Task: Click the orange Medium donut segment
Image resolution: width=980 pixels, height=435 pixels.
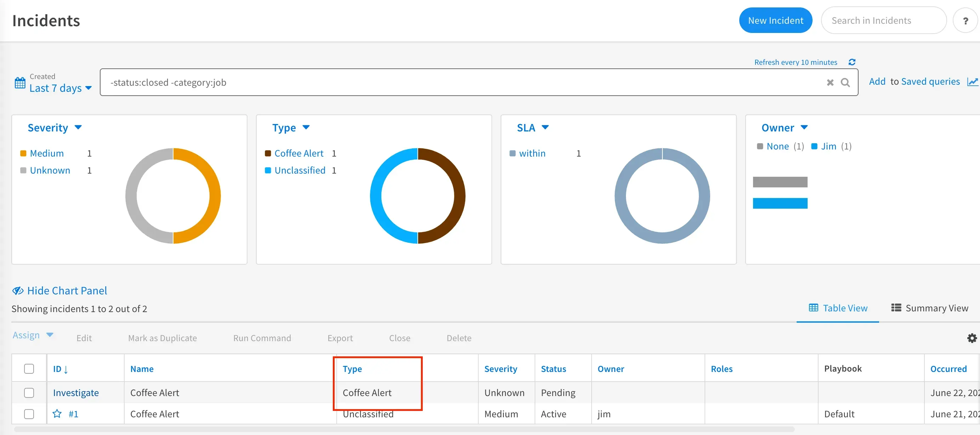Action: 215,196
